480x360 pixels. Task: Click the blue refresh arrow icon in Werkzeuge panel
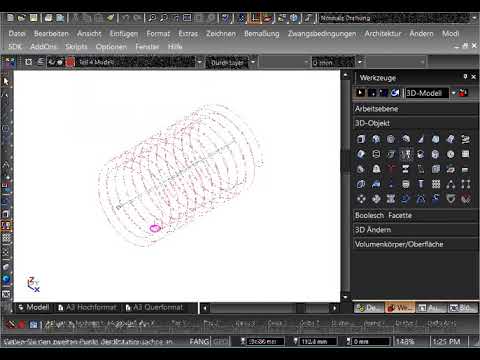coord(395,93)
